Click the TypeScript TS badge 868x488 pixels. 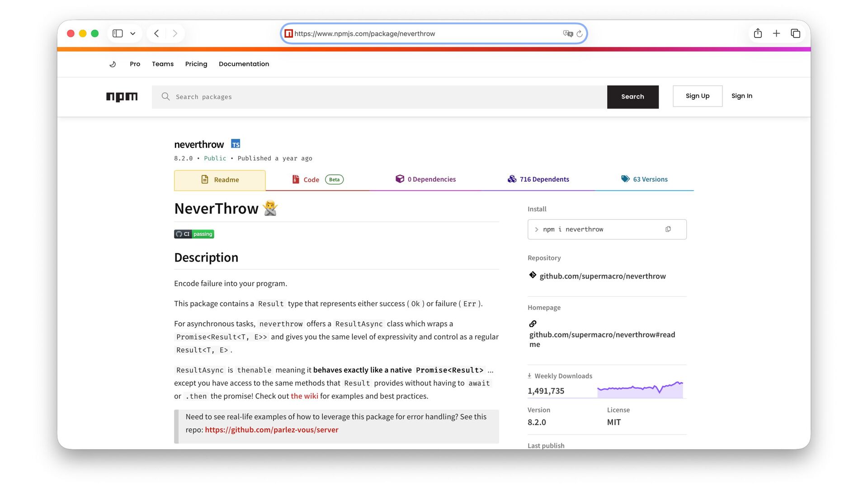tap(236, 144)
